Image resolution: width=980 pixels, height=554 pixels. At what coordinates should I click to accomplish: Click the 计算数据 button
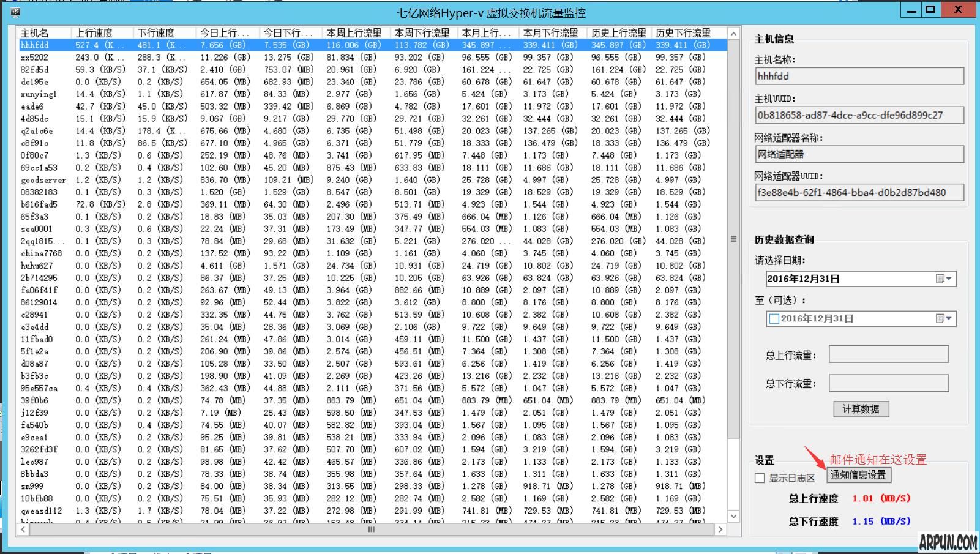tap(861, 409)
